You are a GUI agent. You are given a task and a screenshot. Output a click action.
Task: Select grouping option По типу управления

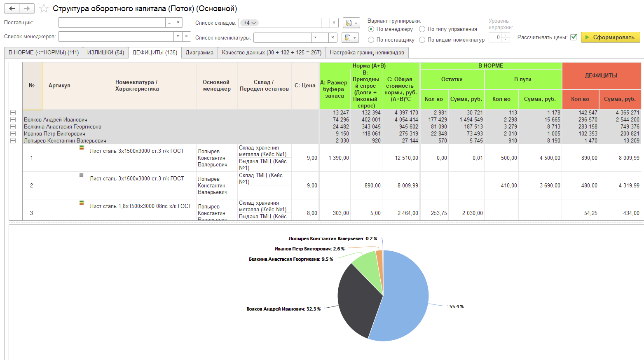click(x=422, y=29)
